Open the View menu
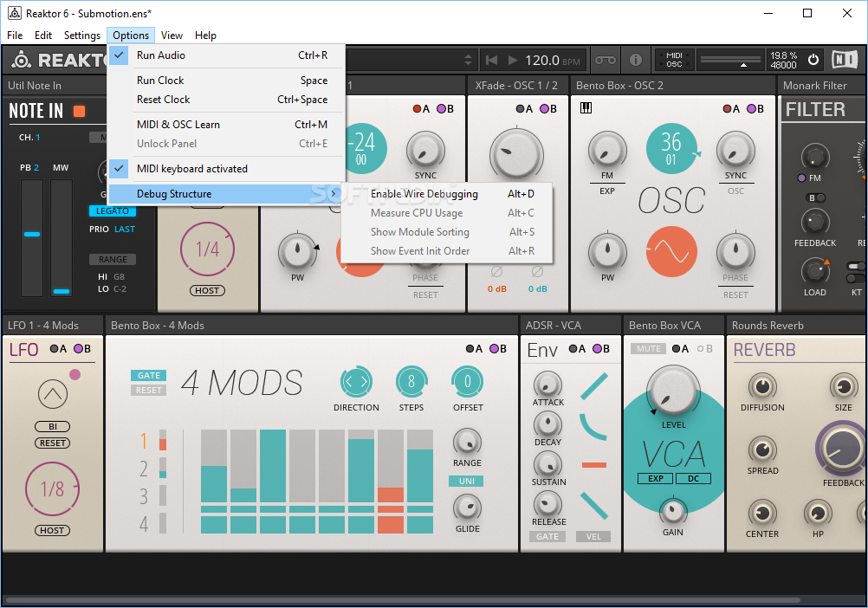This screenshot has width=868, height=608. point(172,36)
